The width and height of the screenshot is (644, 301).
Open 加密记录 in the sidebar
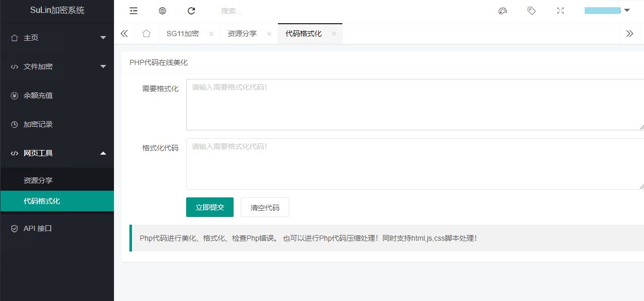point(57,124)
